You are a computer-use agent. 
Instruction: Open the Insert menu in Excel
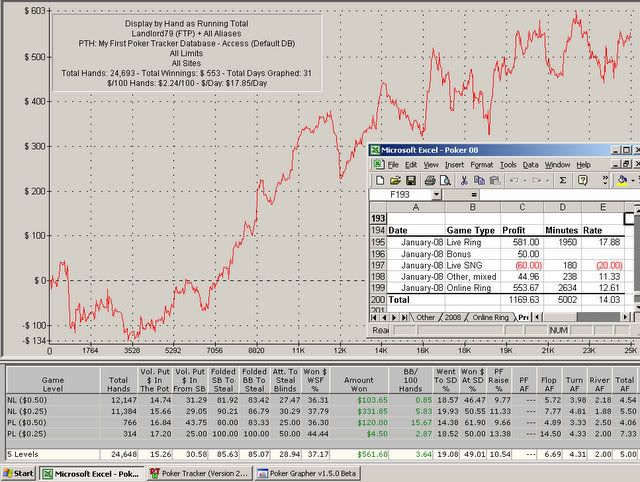click(454, 165)
